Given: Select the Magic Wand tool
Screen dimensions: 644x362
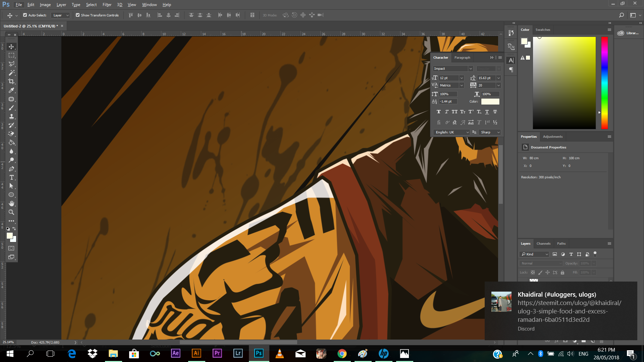Looking at the screenshot, I should [x=11, y=73].
